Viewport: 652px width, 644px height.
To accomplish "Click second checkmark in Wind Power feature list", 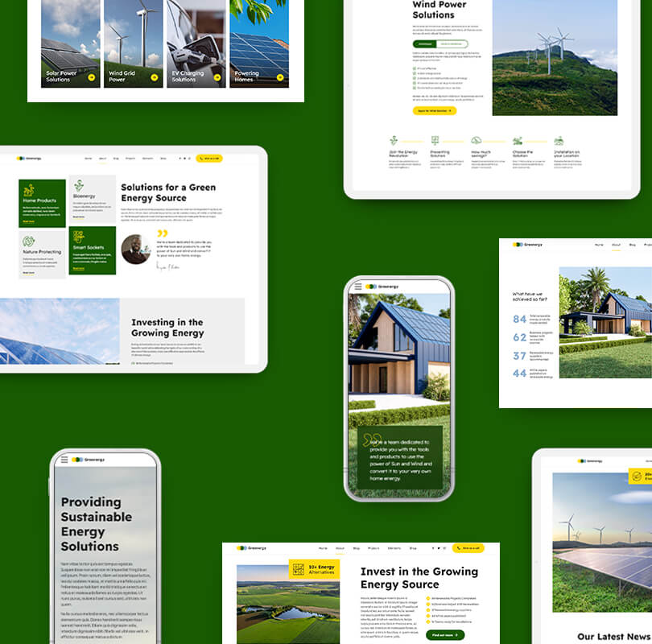I will [415, 73].
